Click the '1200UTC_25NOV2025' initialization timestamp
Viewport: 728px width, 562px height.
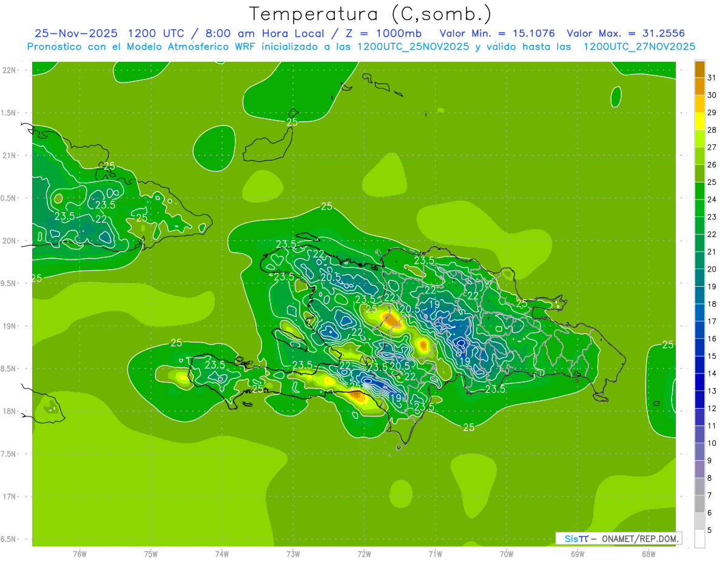pos(413,47)
